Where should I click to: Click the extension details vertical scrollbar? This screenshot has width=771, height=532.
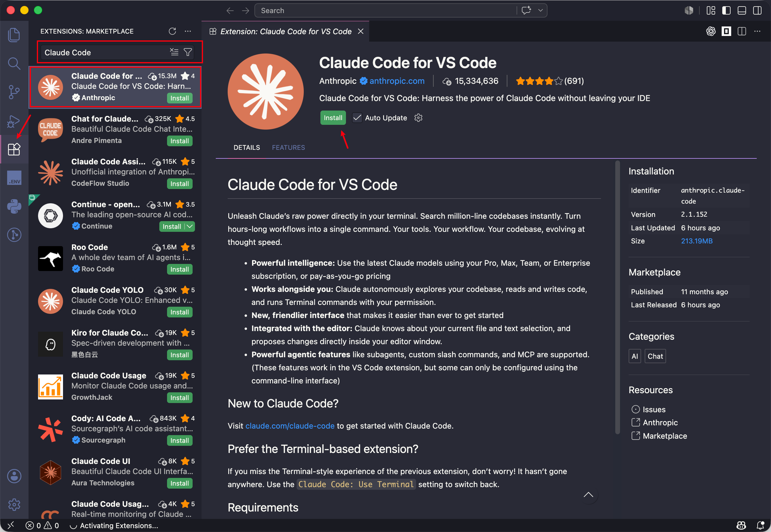(x=617, y=297)
